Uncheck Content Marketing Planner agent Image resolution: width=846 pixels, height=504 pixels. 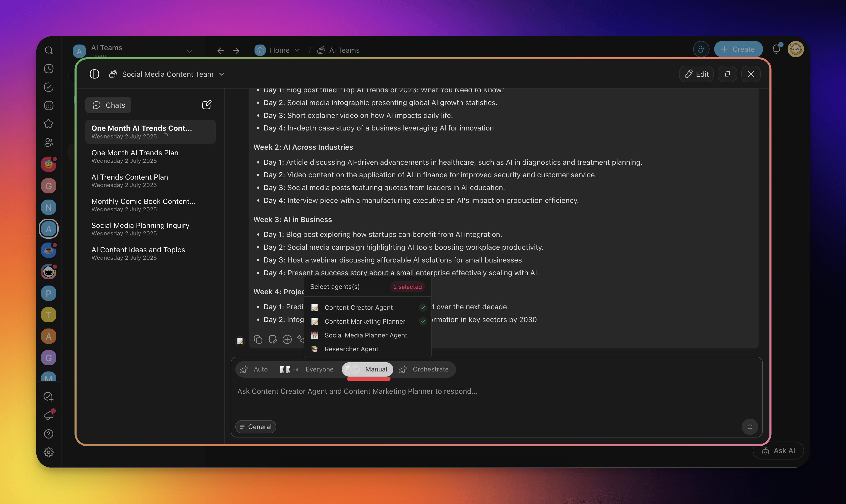[365, 321]
